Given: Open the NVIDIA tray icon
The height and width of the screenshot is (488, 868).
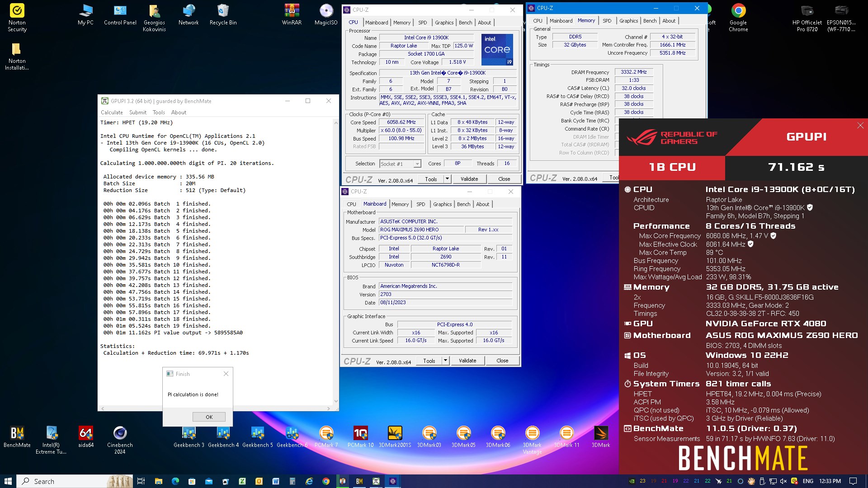Looking at the screenshot, I should point(632,481).
